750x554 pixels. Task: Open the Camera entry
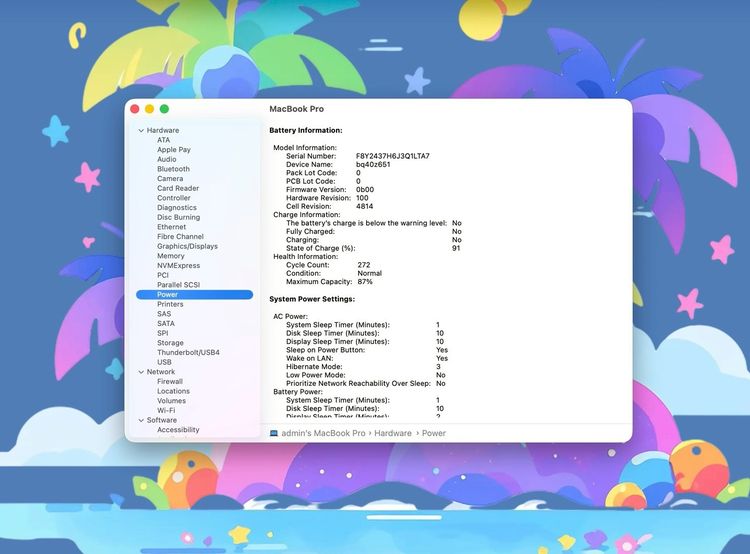pyautogui.click(x=170, y=178)
